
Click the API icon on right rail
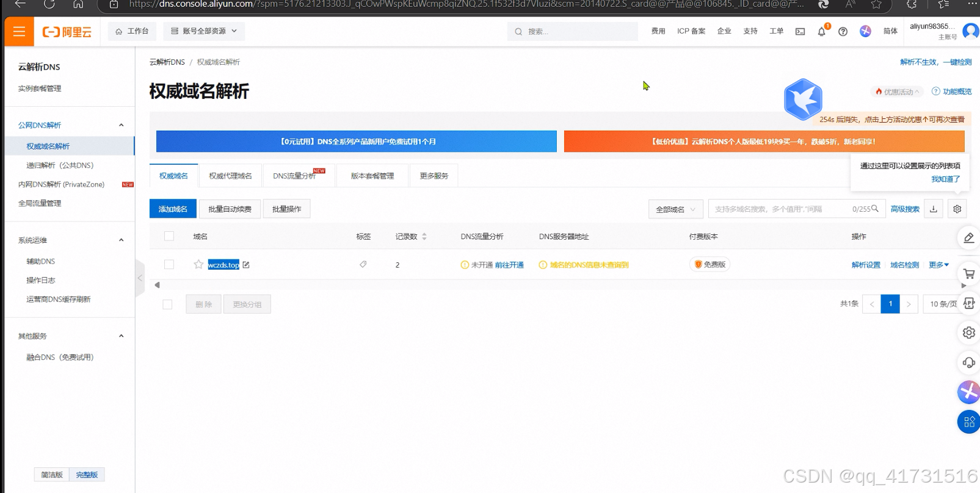tap(969, 303)
